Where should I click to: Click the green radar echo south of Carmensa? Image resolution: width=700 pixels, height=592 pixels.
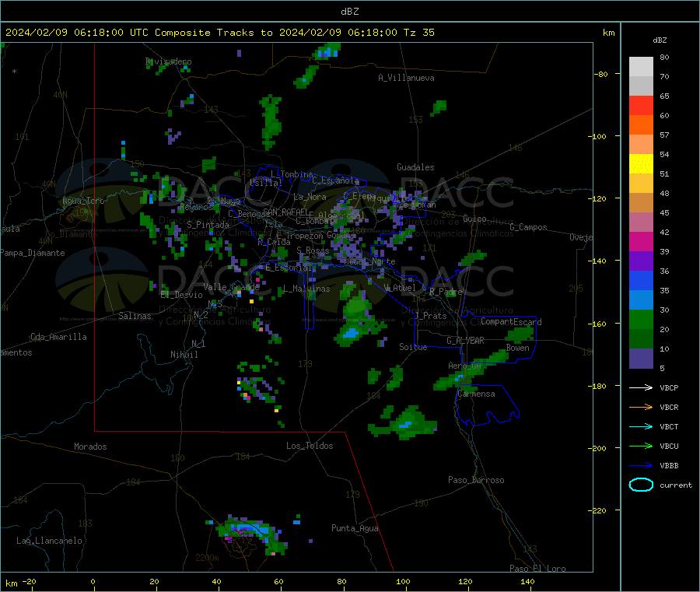(404, 422)
